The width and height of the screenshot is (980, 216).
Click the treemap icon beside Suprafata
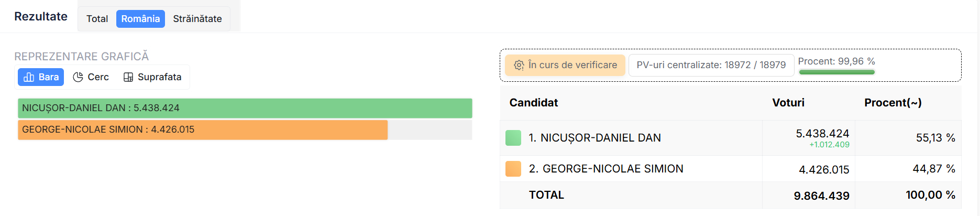point(128,77)
